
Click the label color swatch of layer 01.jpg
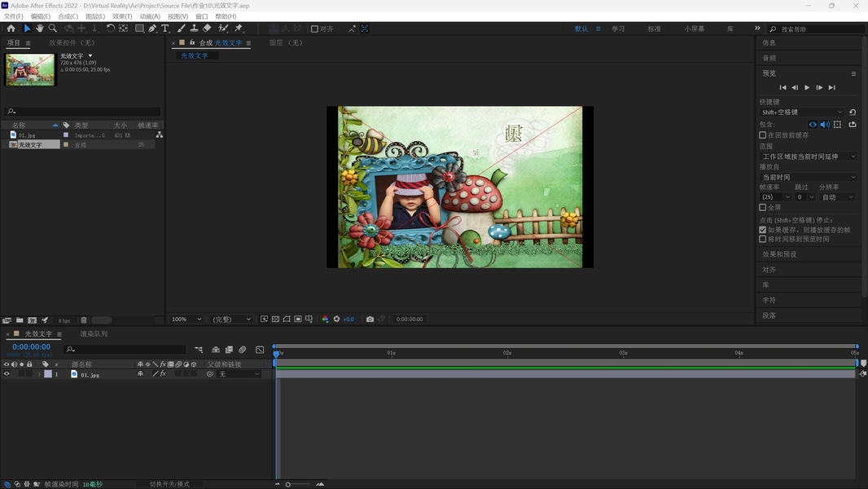click(x=48, y=374)
